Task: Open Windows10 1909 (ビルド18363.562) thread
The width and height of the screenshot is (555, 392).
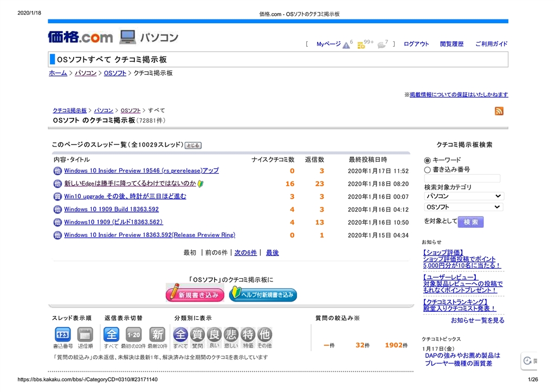Action: [x=113, y=222]
